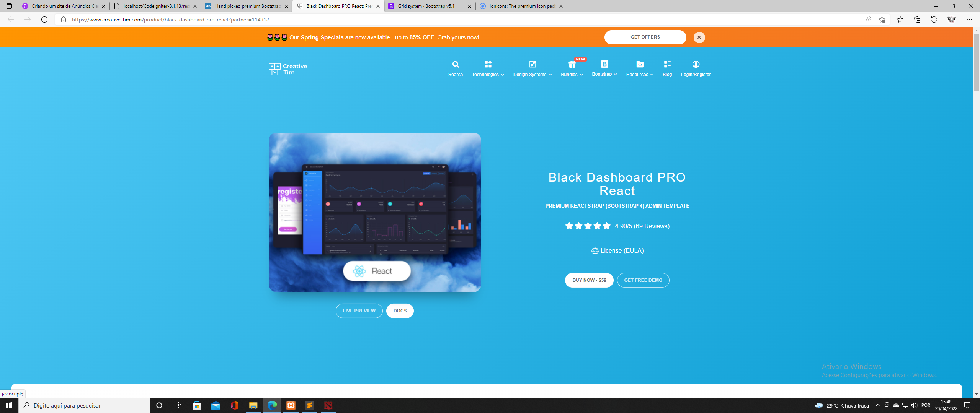Screen dimensions: 980x413
Task: Click the Search magnifier icon in site navigation
Action: pos(456,64)
